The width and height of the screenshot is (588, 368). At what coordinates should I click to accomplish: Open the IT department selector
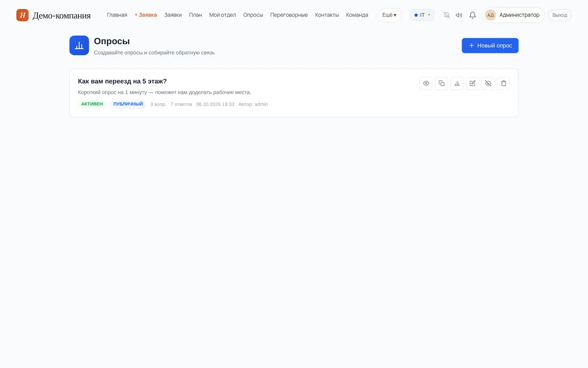pyautogui.click(x=422, y=15)
